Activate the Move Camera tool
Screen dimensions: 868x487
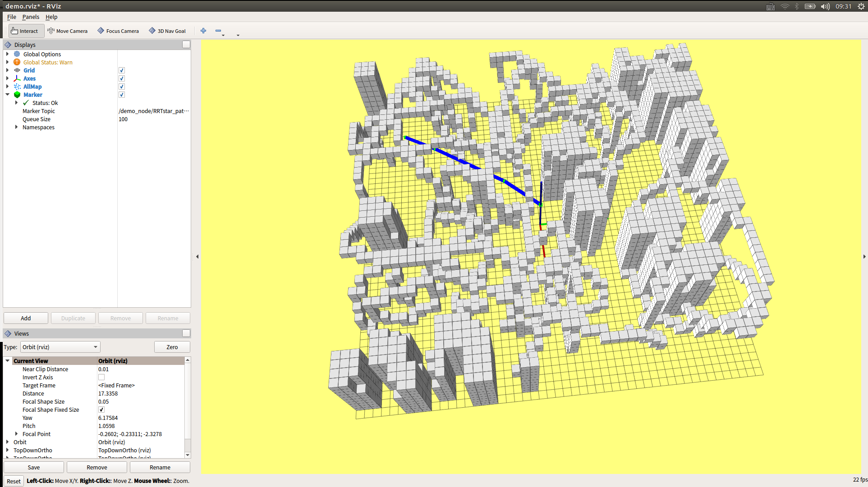point(68,31)
